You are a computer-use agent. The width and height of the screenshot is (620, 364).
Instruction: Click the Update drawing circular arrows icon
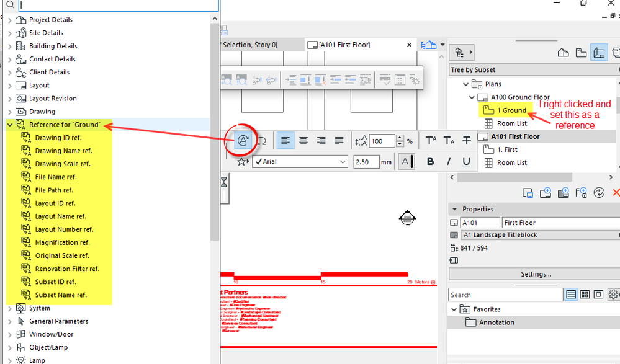(x=599, y=193)
